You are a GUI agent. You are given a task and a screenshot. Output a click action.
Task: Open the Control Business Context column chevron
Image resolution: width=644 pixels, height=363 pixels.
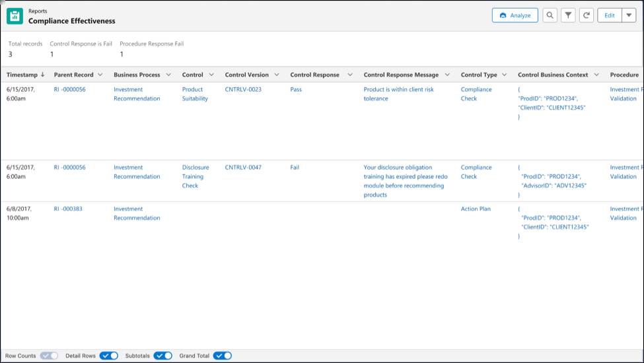click(x=596, y=75)
